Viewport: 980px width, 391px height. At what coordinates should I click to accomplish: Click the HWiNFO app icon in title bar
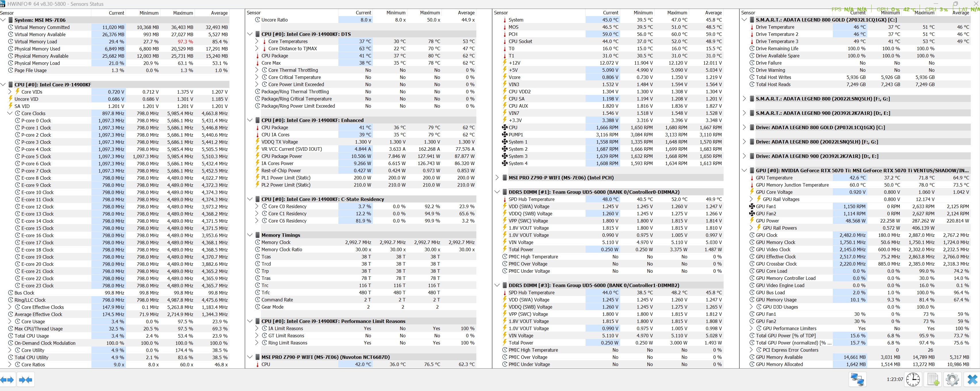pyautogui.click(x=3, y=4)
